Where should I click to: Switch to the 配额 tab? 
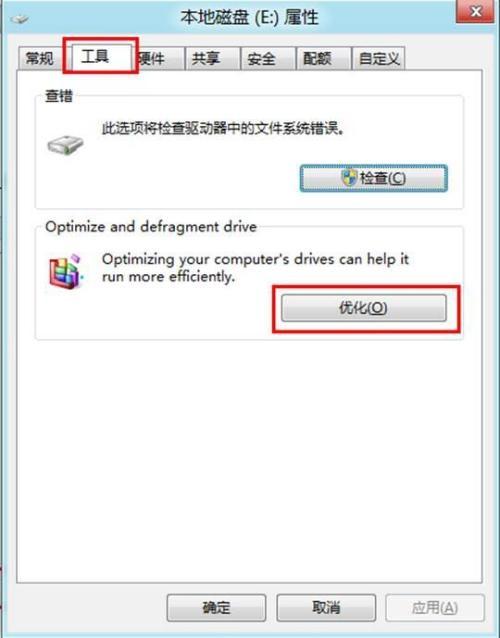pos(324,59)
